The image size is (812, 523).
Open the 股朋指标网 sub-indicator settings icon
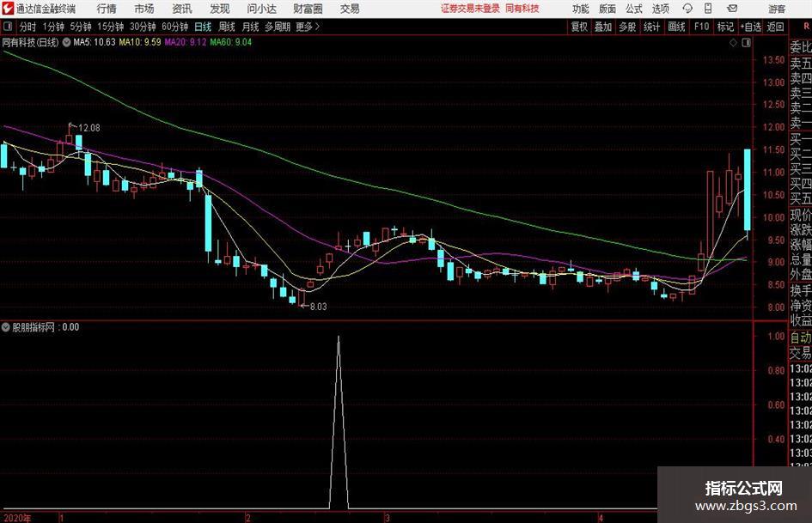coord(6,327)
